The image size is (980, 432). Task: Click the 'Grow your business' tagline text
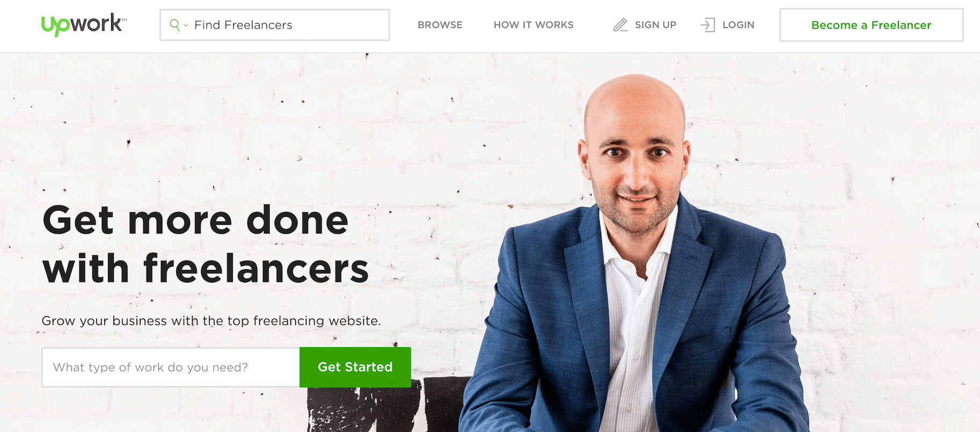pyautogui.click(x=211, y=321)
